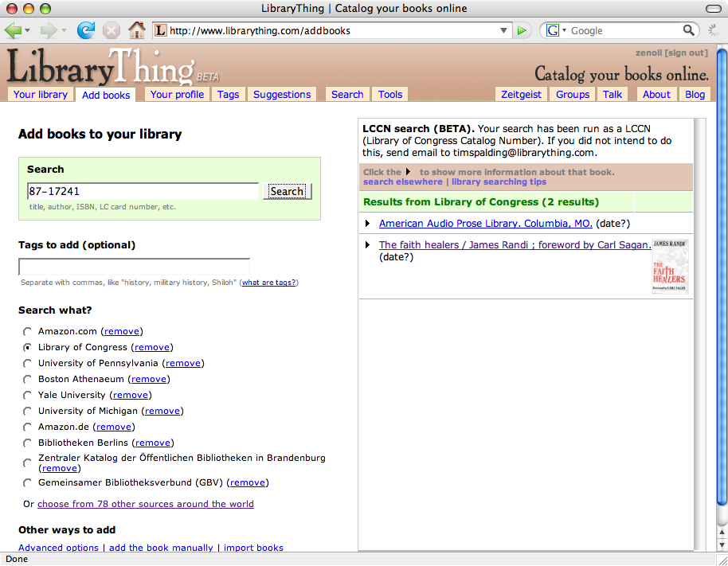Open the About tab
728x566 pixels.
[656, 94]
